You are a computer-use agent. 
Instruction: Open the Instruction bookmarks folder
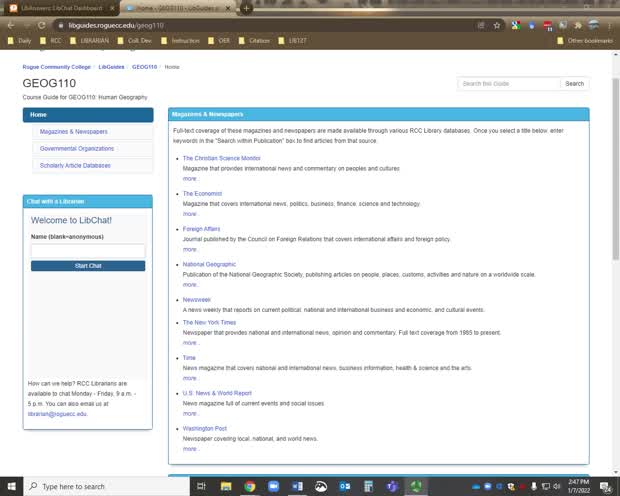[180, 40]
